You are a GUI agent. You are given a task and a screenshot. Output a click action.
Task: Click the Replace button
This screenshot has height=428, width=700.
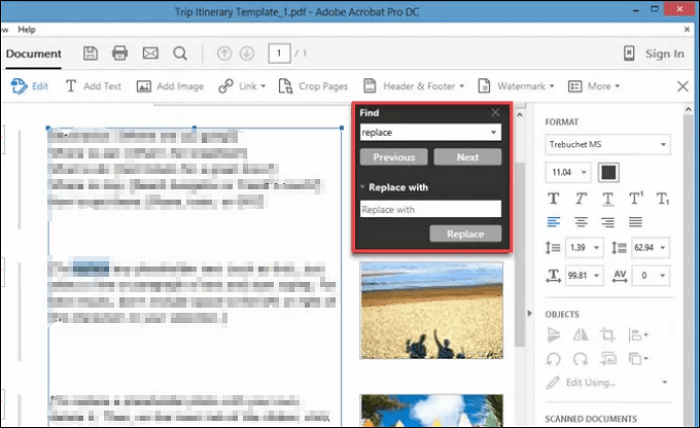(x=465, y=234)
